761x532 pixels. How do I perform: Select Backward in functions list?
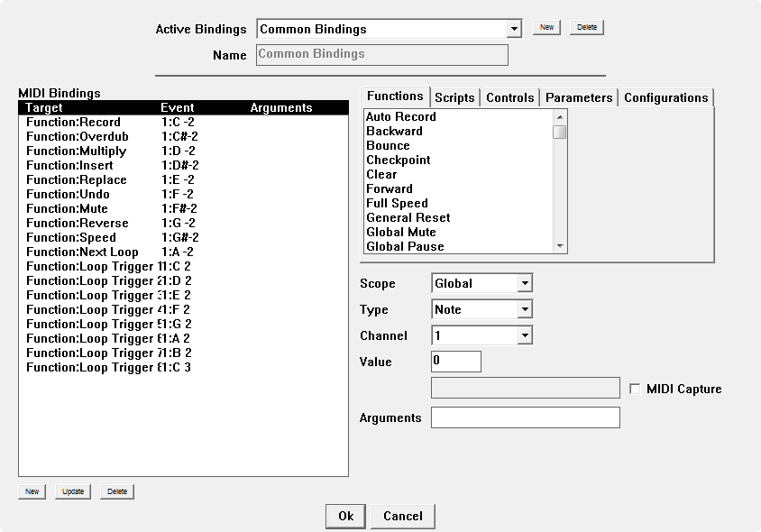(x=459, y=131)
